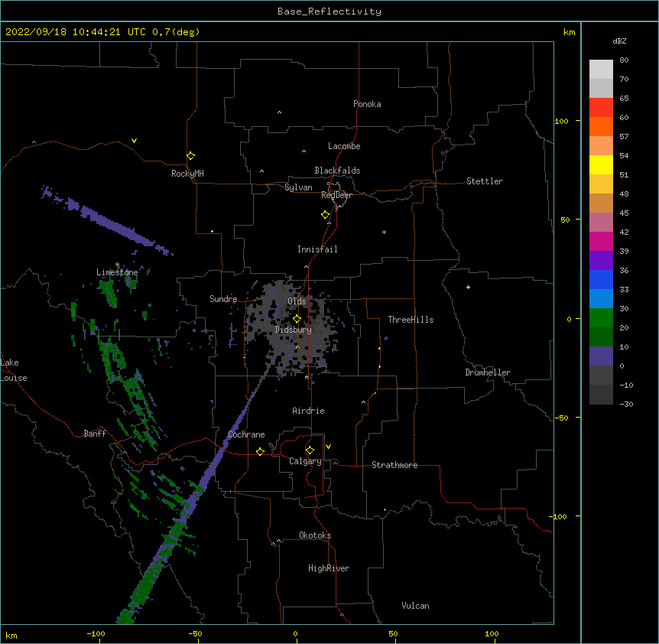The image size is (659, 644).
Task: Click the Okotoks town label
Action: pyautogui.click(x=315, y=535)
